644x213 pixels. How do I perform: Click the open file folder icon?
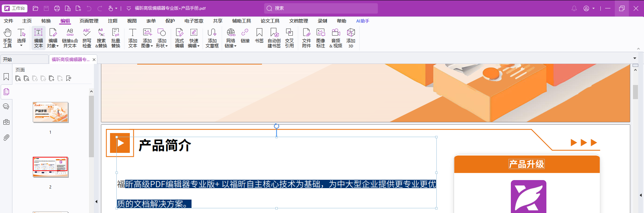pos(36,8)
